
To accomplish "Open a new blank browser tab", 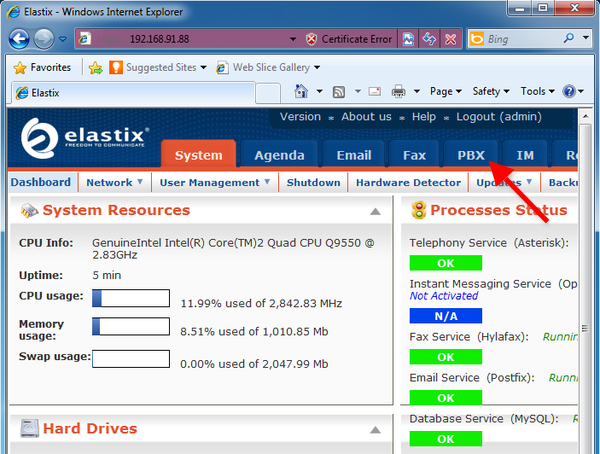I will pyautogui.click(x=268, y=93).
